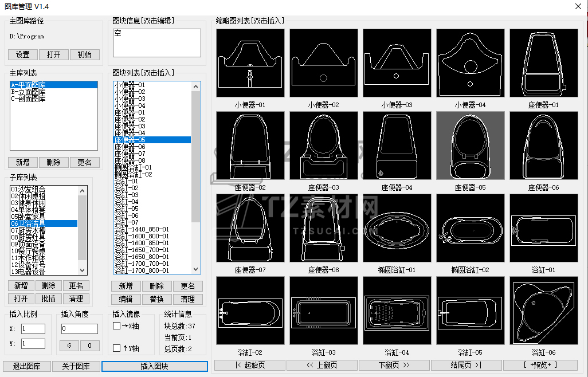Select C-剖面图库 in main library list
The width and height of the screenshot is (588, 377).
coord(54,99)
